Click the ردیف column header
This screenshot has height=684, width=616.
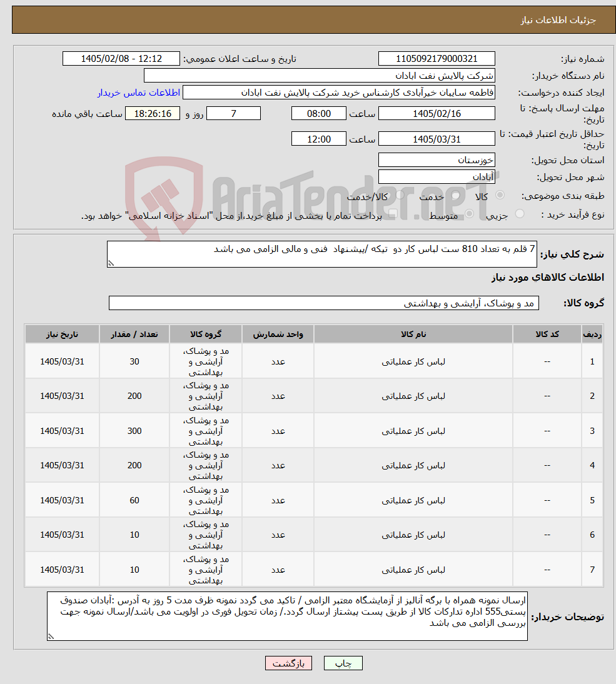(x=592, y=334)
